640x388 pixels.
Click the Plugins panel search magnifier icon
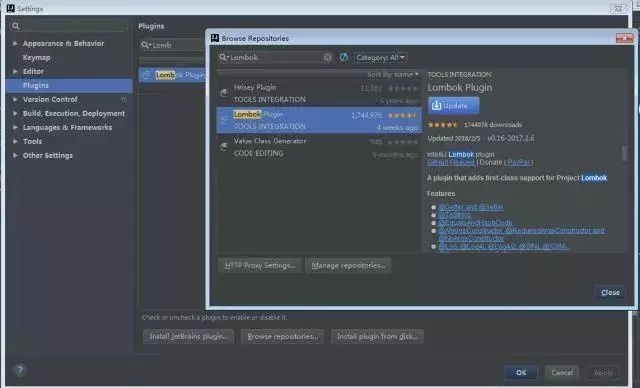tap(145, 45)
